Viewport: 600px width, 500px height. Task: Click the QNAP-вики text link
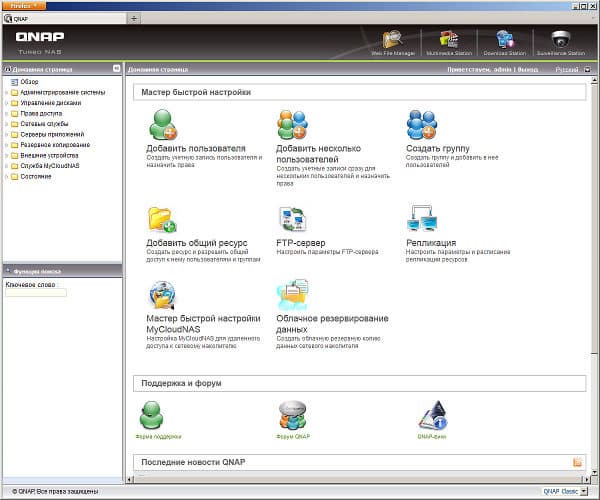432,436
